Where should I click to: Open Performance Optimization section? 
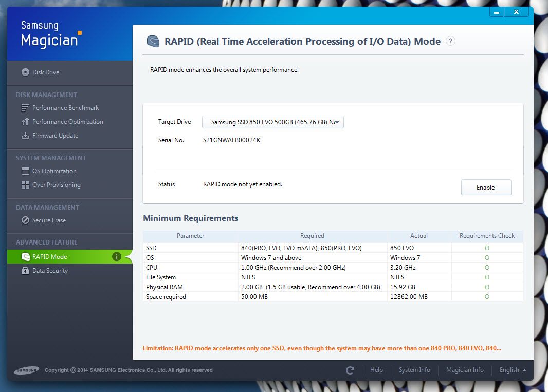point(68,122)
